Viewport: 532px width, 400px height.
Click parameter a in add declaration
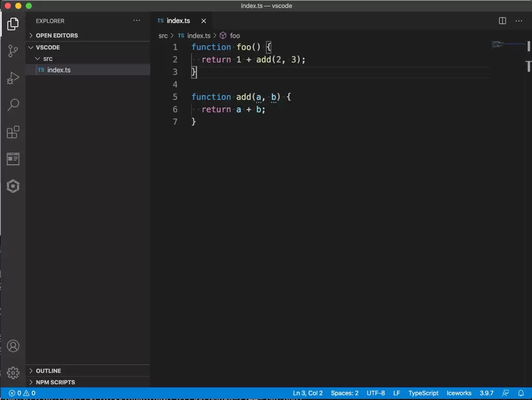tap(259, 97)
